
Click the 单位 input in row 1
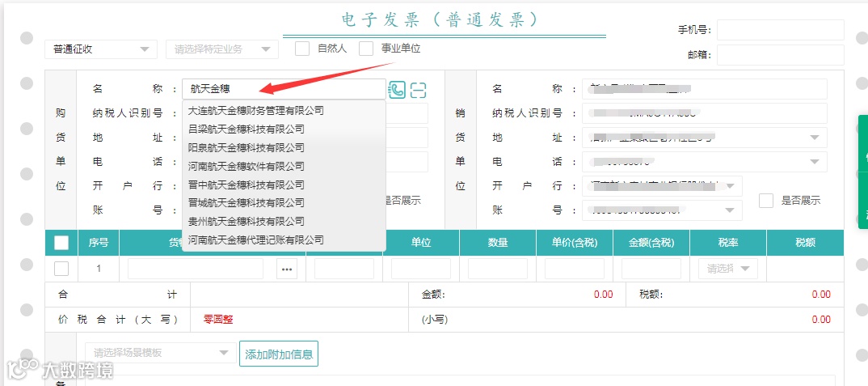coord(421,269)
